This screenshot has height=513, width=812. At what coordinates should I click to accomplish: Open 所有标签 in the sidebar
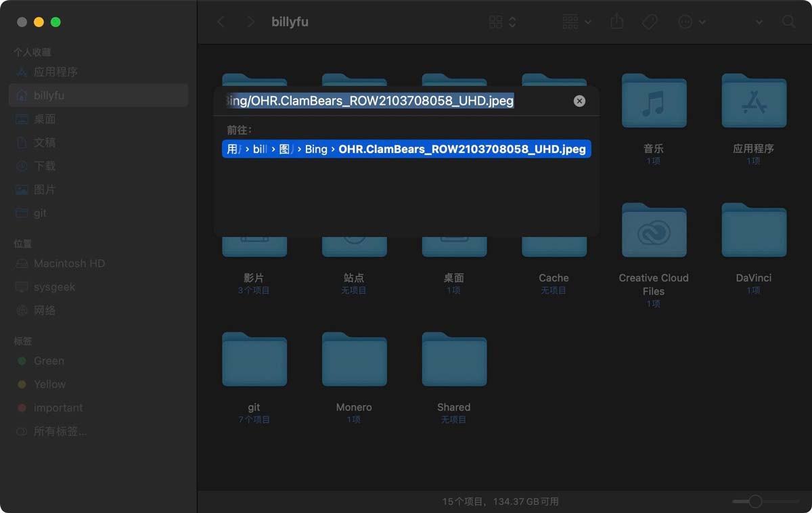[x=98, y=431]
